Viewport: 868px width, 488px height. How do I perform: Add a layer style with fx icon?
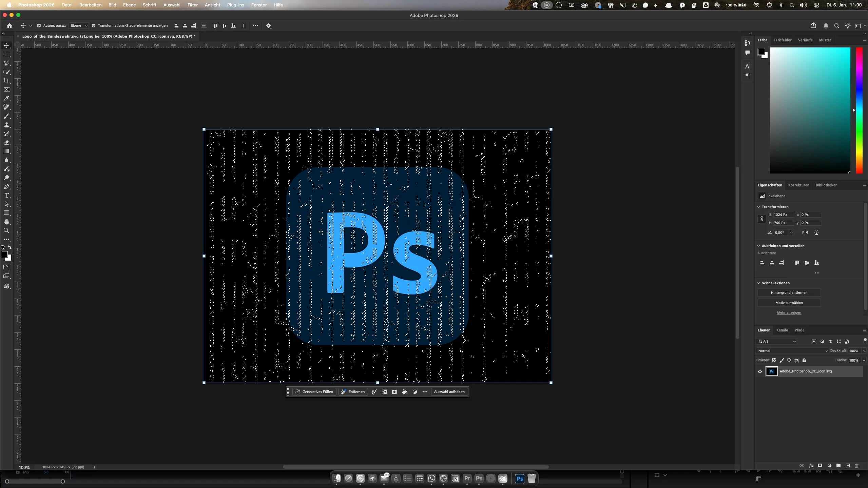[811, 466]
